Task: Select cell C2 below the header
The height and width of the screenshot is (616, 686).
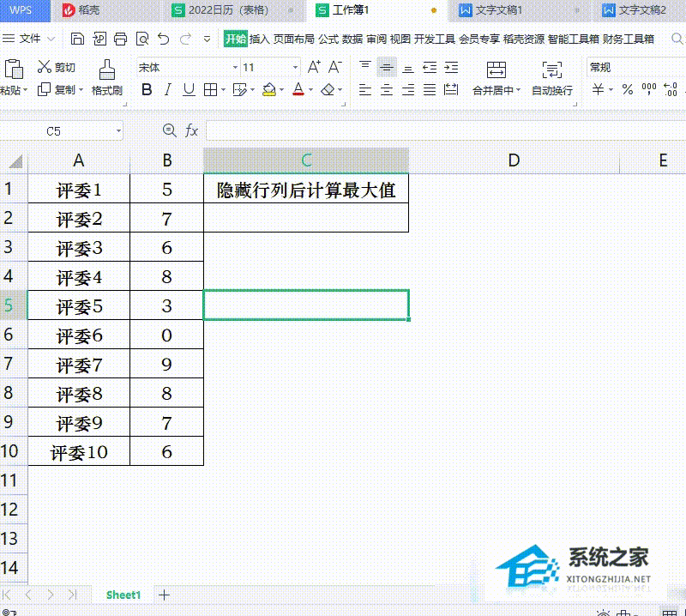Action: click(306, 219)
